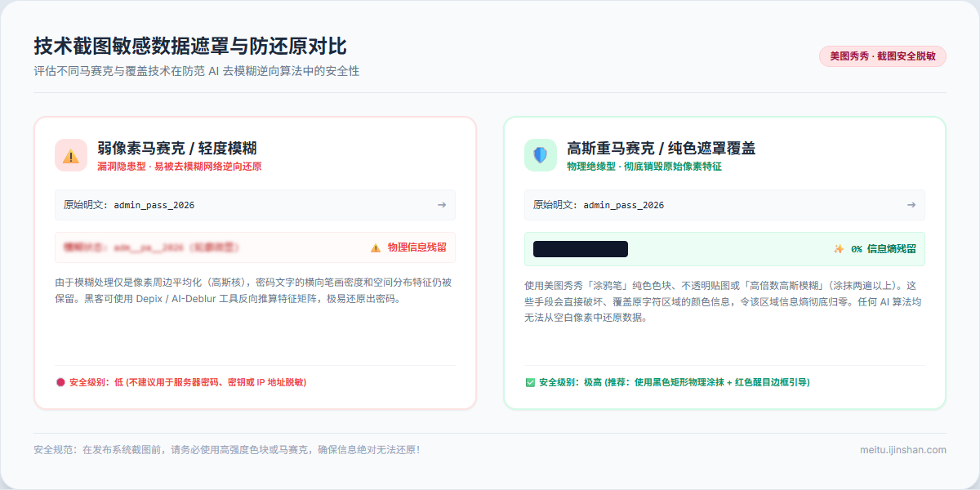The width and height of the screenshot is (980, 490).
Task: Click 安全级别：极高 recommendation text
Action: (675, 382)
